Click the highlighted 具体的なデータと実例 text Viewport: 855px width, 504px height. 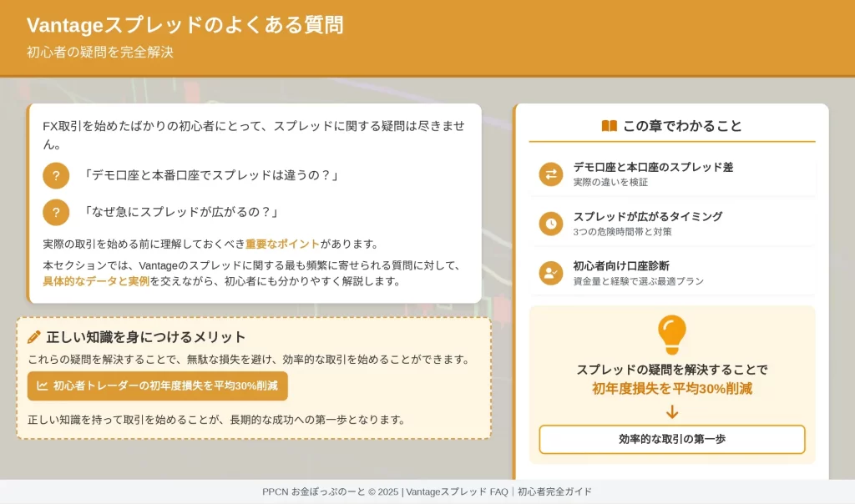(x=96, y=281)
